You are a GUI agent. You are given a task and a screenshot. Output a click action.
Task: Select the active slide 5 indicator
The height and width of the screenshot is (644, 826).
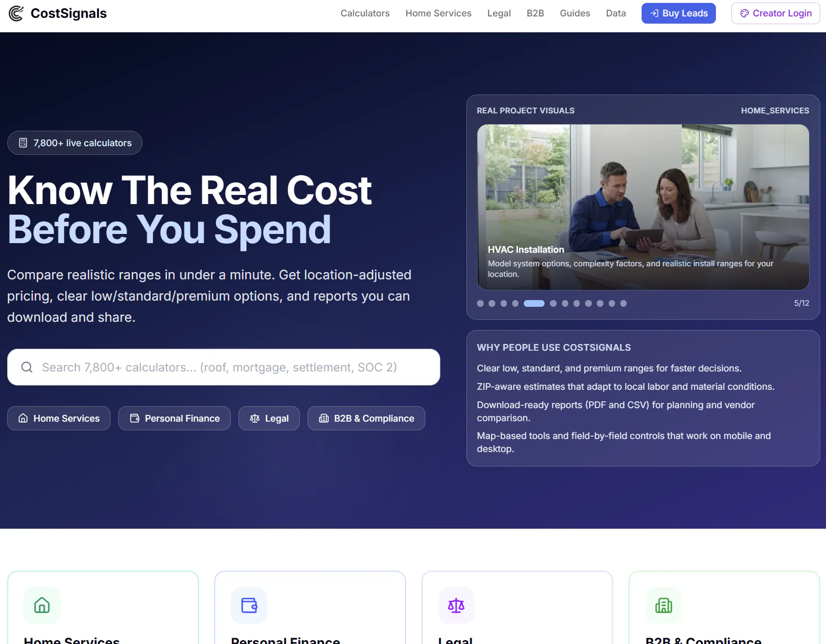click(x=534, y=303)
